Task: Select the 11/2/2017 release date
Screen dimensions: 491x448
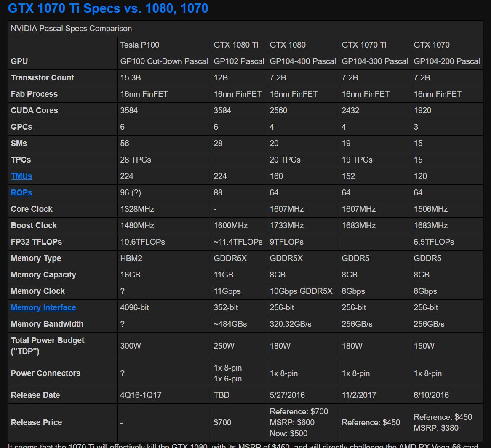Action: click(359, 395)
